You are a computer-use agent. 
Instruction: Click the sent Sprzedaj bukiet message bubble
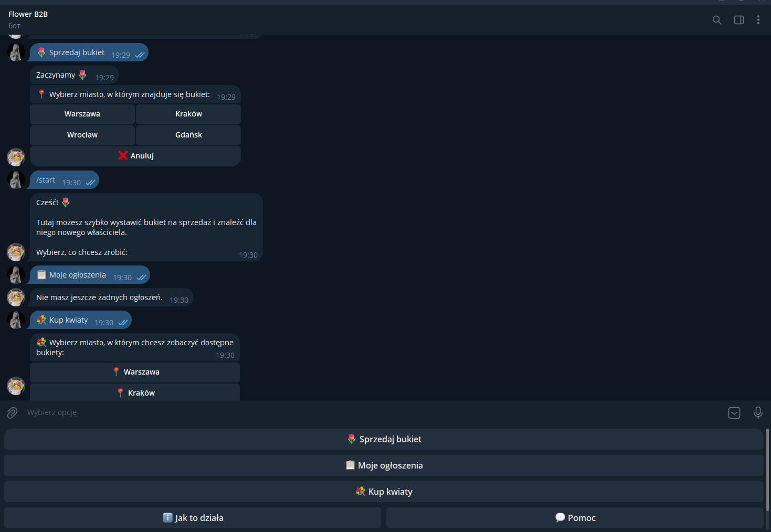click(x=89, y=52)
